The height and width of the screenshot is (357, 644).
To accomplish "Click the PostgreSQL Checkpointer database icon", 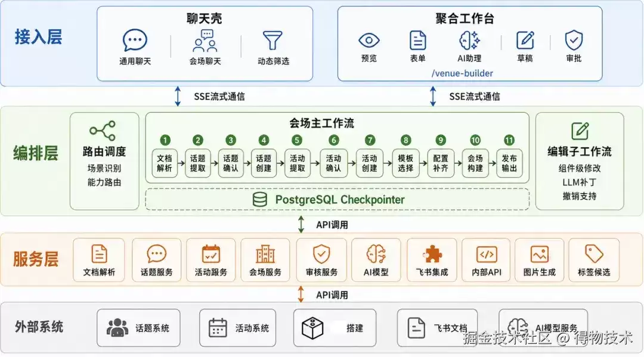I will pyautogui.click(x=259, y=200).
